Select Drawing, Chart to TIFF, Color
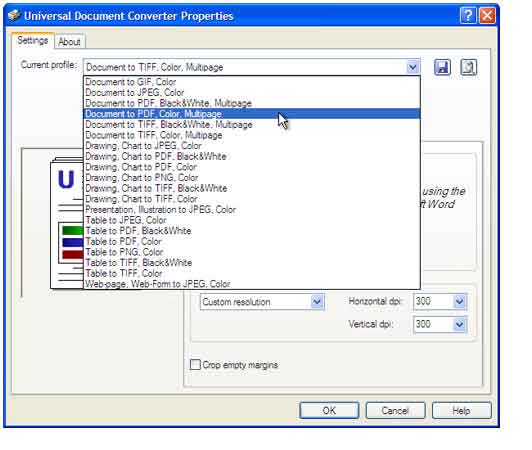The height and width of the screenshot is (450, 532). pyautogui.click(x=252, y=199)
